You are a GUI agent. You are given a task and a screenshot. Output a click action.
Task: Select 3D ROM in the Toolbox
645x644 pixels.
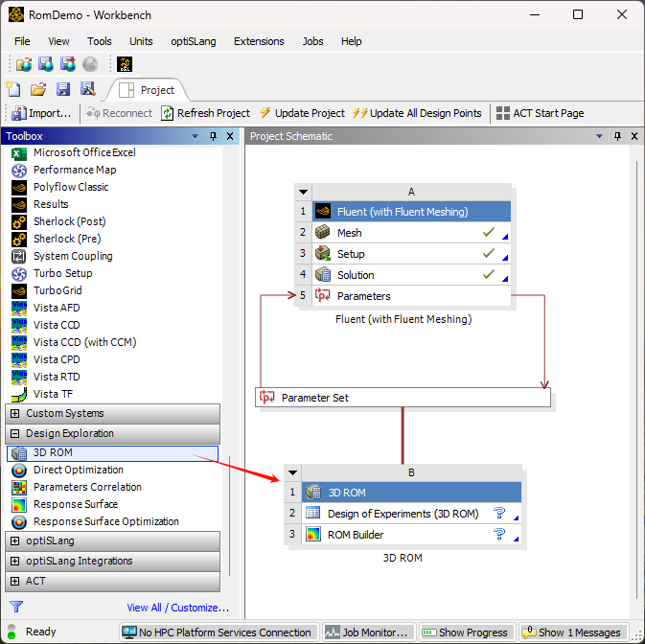(x=53, y=453)
